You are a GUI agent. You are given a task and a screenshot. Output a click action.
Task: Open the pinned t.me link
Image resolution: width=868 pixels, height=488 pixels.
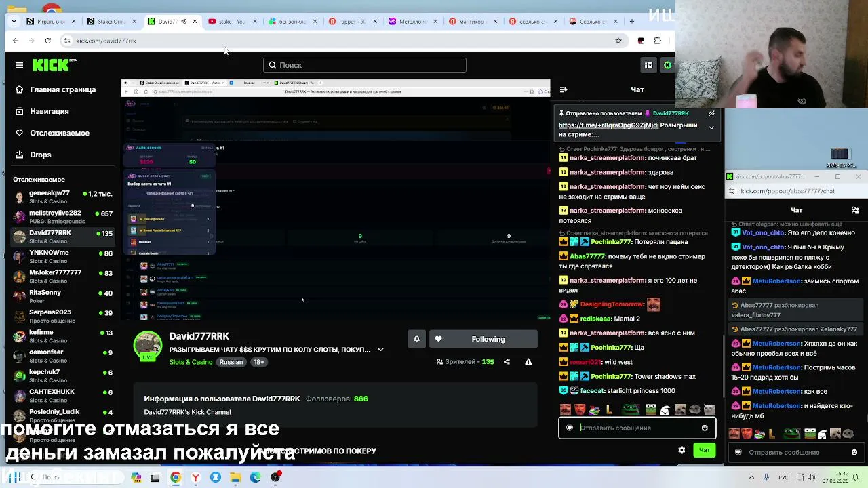click(608, 125)
